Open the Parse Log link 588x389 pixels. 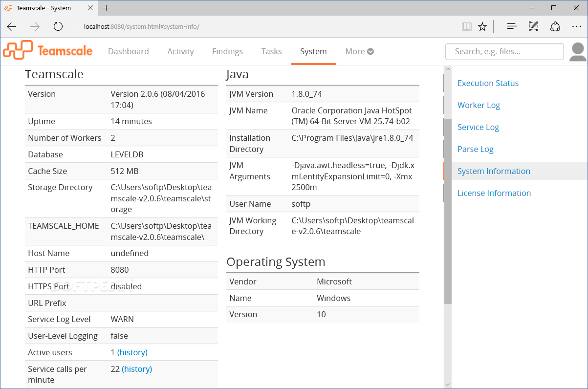point(475,149)
